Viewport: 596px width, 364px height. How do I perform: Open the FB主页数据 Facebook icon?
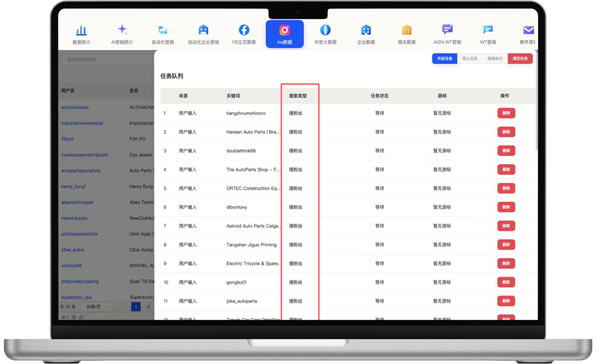pos(244,30)
